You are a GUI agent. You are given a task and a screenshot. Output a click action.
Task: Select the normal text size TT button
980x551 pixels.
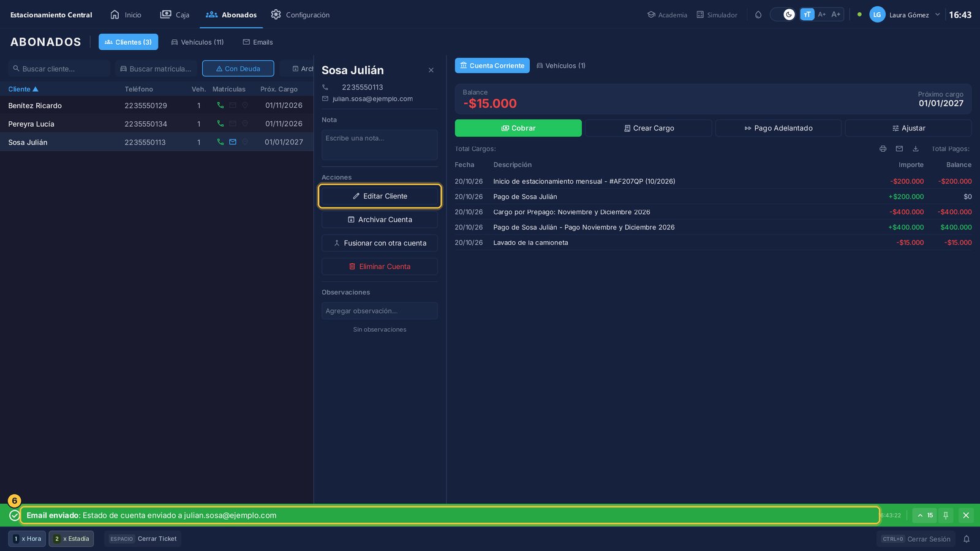click(807, 15)
